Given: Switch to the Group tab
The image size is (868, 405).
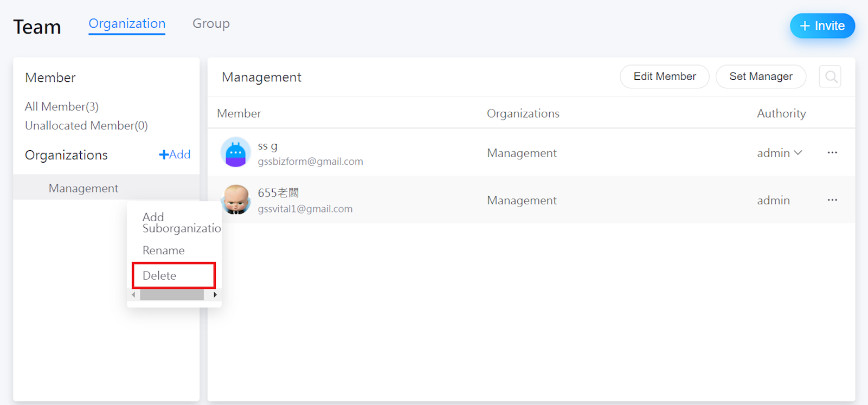Looking at the screenshot, I should click(211, 24).
